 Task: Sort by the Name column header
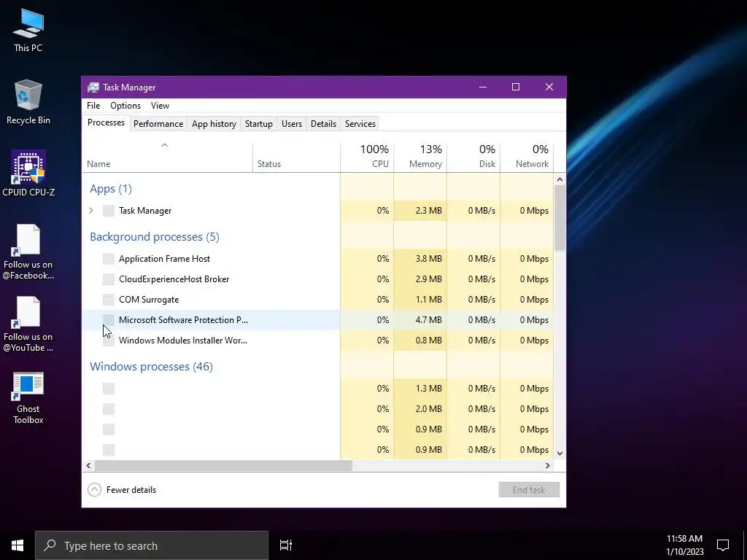(167, 157)
